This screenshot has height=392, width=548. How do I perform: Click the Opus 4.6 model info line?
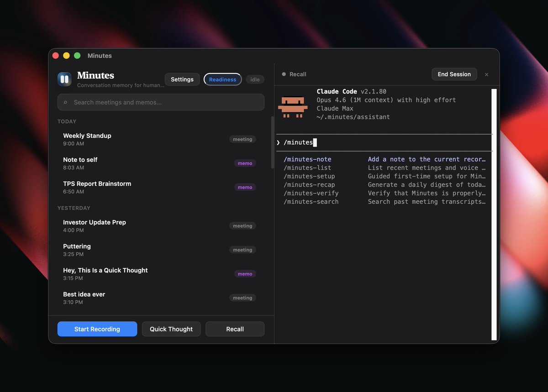point(386,100)
